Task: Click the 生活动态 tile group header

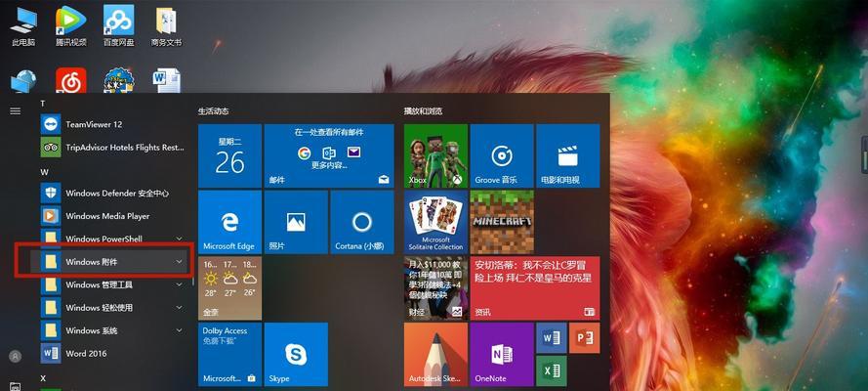Action: [x=214, y=111]
